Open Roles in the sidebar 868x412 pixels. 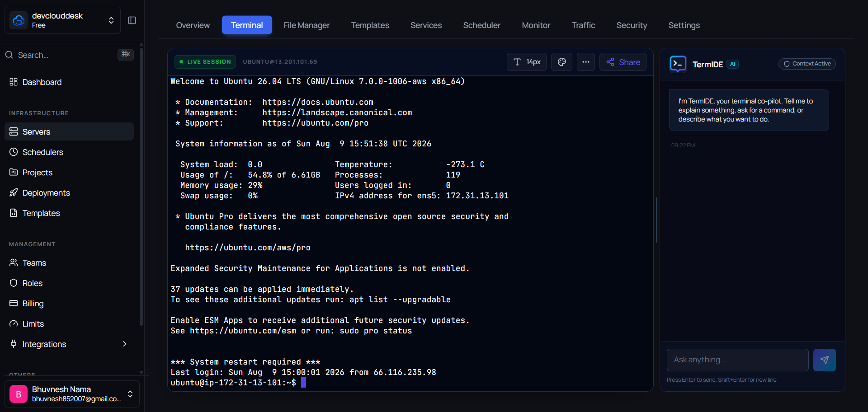[69, 283]
